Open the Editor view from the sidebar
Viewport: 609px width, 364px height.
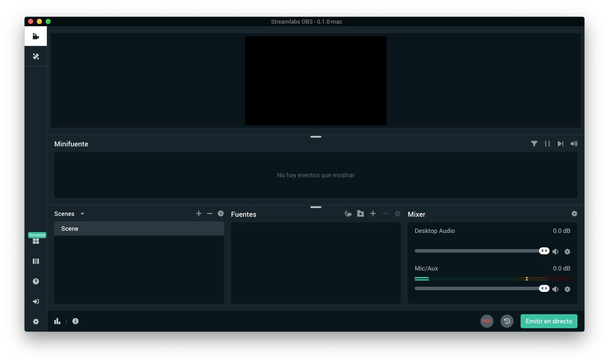point(36,36)
